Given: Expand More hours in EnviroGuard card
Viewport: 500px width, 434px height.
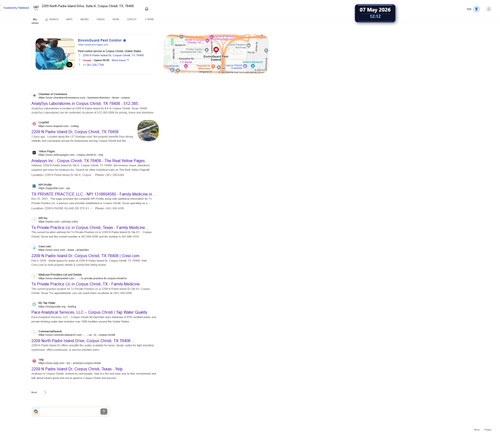Looking at the screenshot, I should (x=120, y=60).
